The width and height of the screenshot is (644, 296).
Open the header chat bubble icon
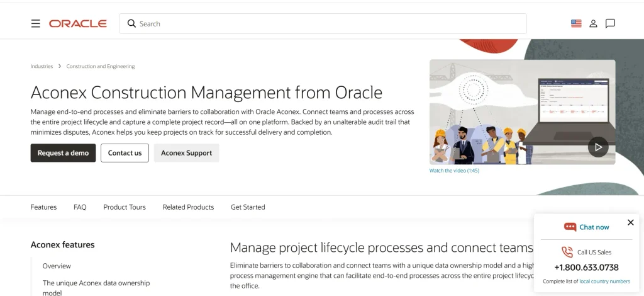(x=610, y=23)
